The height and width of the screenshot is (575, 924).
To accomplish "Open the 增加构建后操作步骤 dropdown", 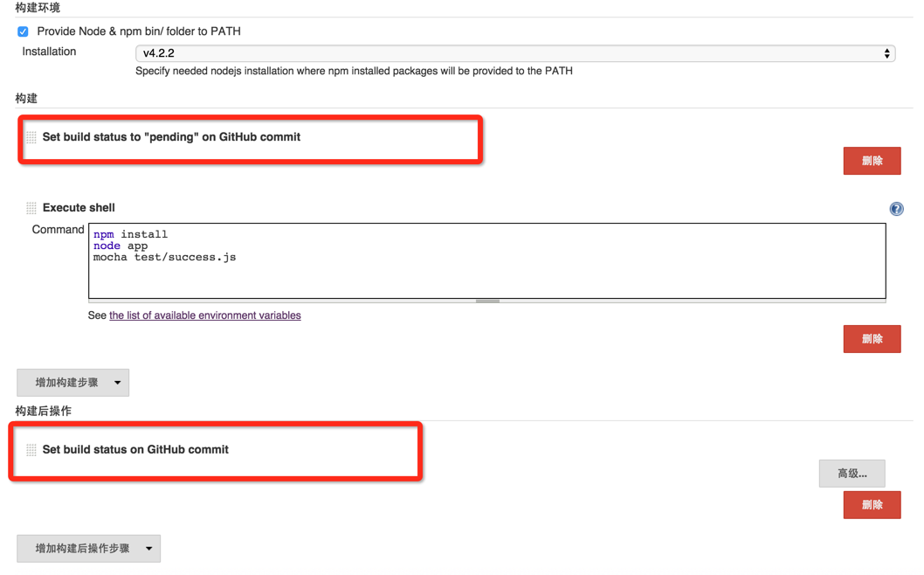I will click(x=88, y=549).
